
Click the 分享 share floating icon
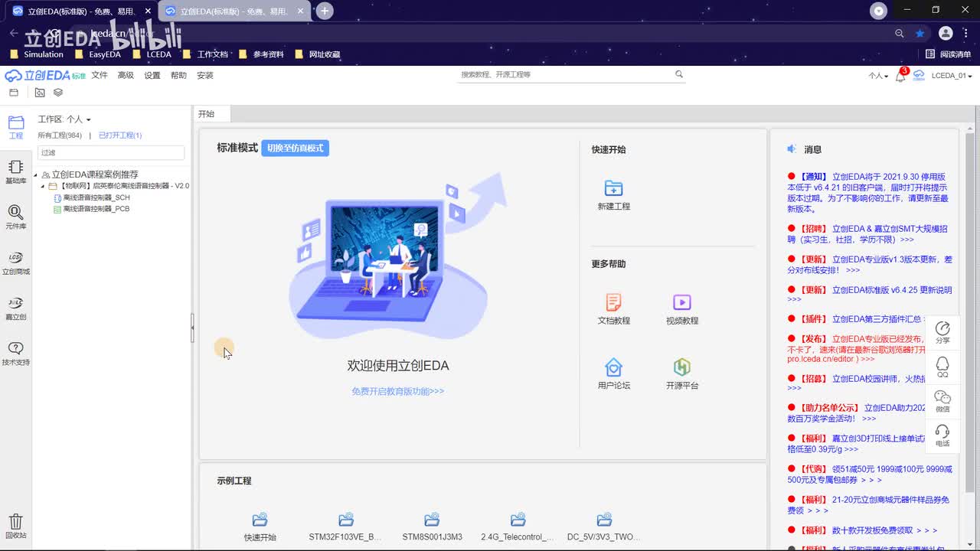tap(942, 332)
